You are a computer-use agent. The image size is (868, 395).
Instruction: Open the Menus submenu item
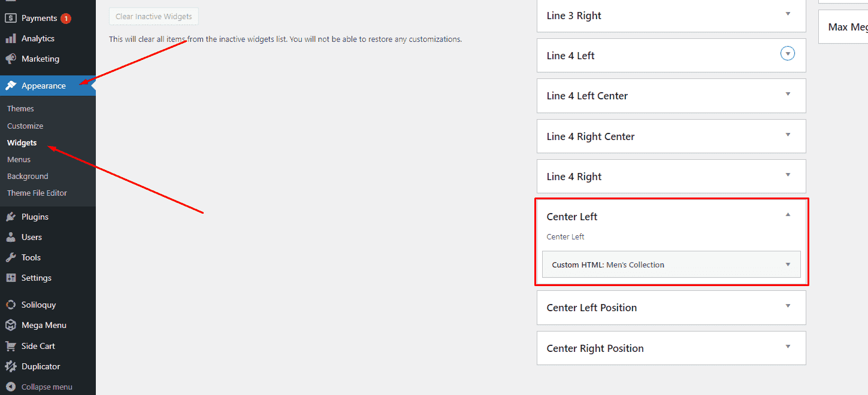[19, 159]
